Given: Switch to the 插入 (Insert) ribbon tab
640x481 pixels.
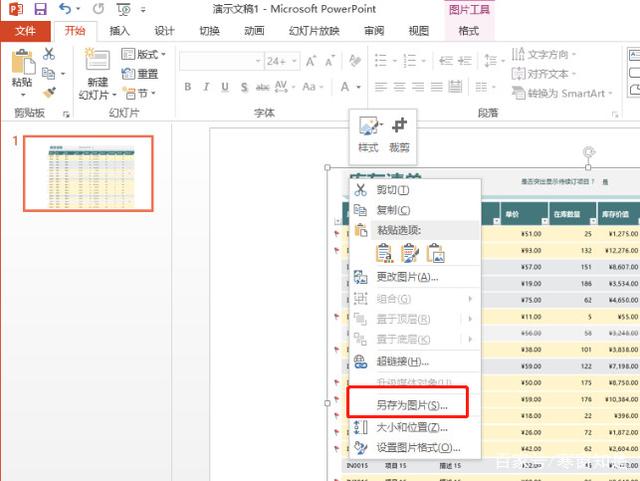Looking at the screenshot, I should tap(119, 31).
